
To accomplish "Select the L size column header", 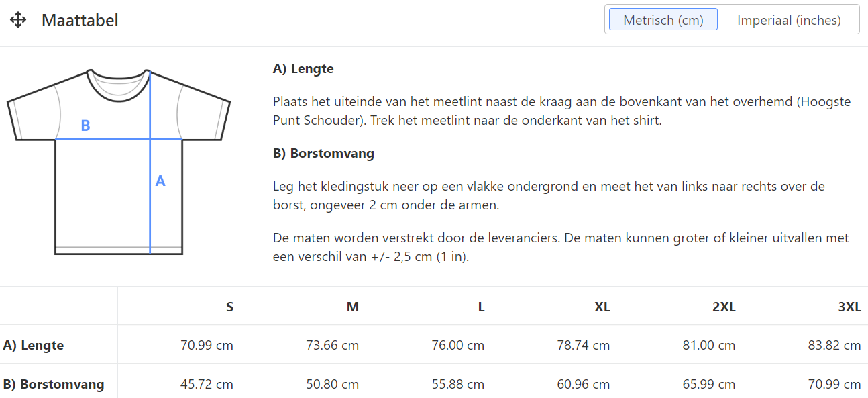I will point(481,307).
